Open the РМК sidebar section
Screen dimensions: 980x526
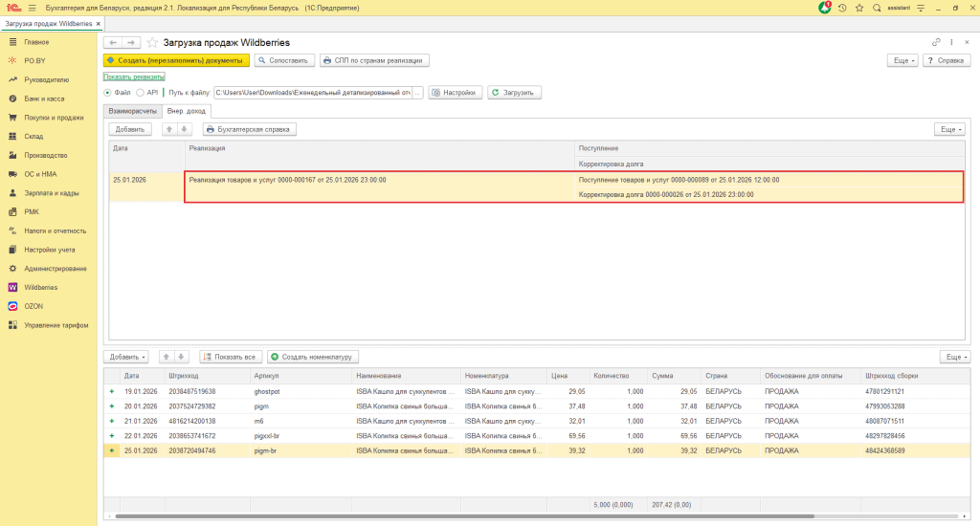click(32, 211)
